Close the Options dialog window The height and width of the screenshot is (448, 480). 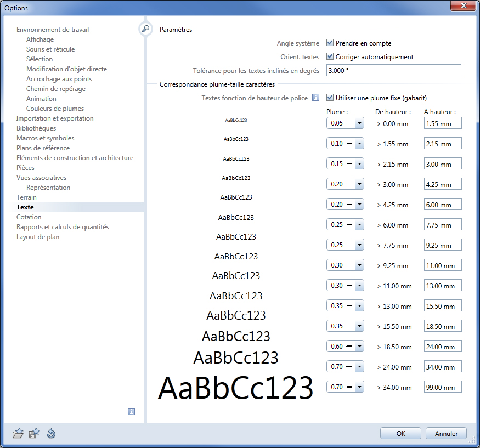pos(464,5)
